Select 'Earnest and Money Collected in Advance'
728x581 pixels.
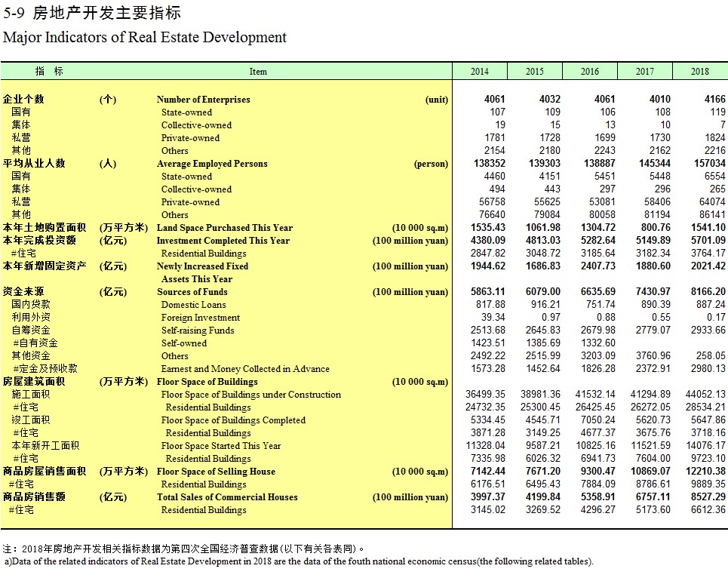pyautogui.click(x=245, y=369)
